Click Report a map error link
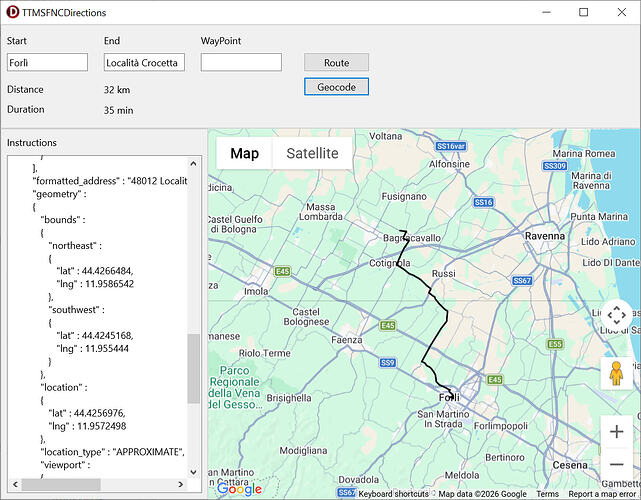Image resolution: width=641 pixels, height=500 pixels. click(x=602, y=494)
